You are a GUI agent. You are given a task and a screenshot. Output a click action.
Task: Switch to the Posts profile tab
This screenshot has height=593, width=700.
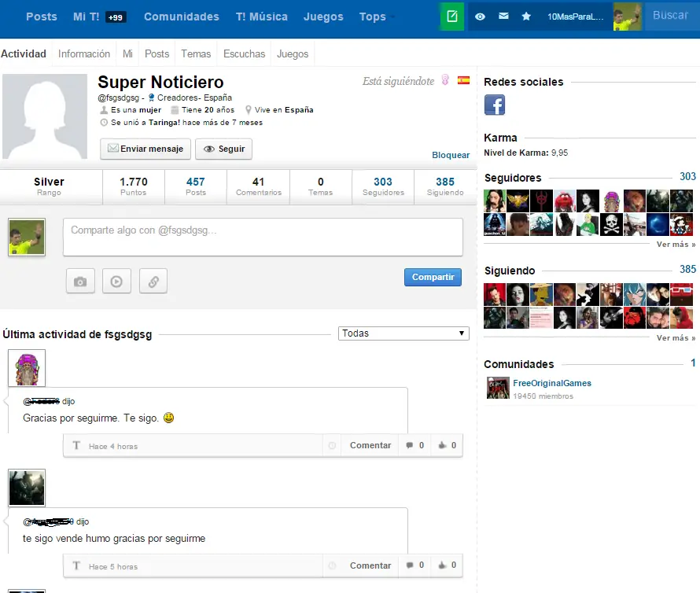coord(157,53)
